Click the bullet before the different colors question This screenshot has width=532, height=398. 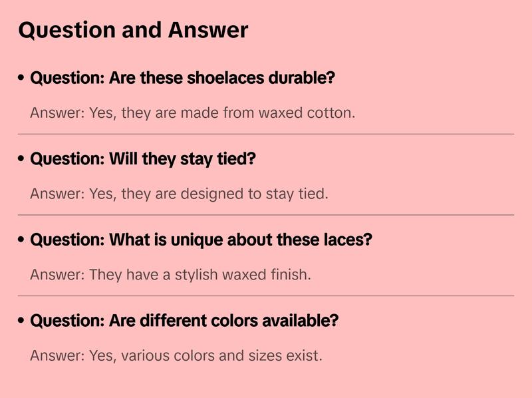[22, 321]
